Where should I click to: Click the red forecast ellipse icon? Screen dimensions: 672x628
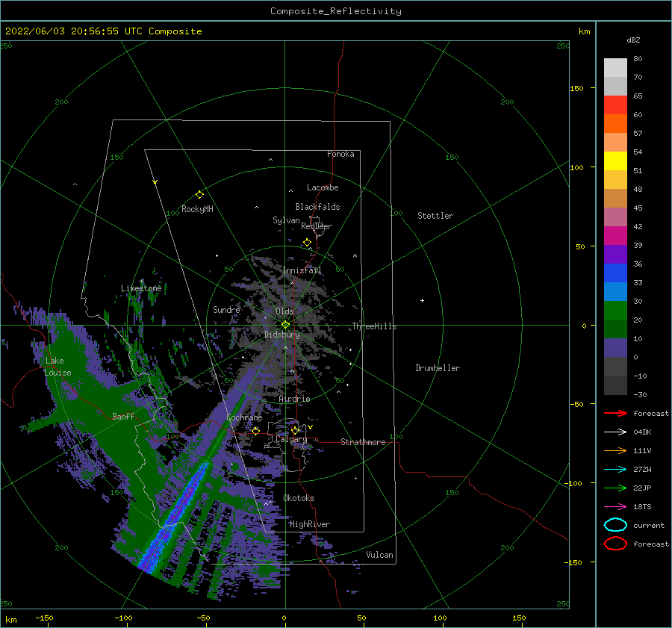click(x=615, y=544)
